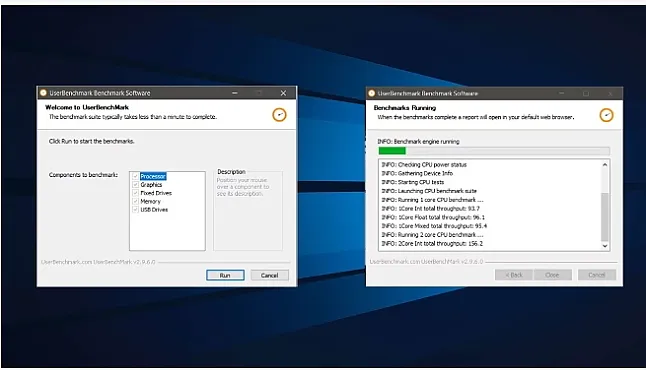Viewport: 646px width, 370px height.
Task: Select log line '1Core Int total throughput'
Action: pyautogui.click(x=431, y=208)
